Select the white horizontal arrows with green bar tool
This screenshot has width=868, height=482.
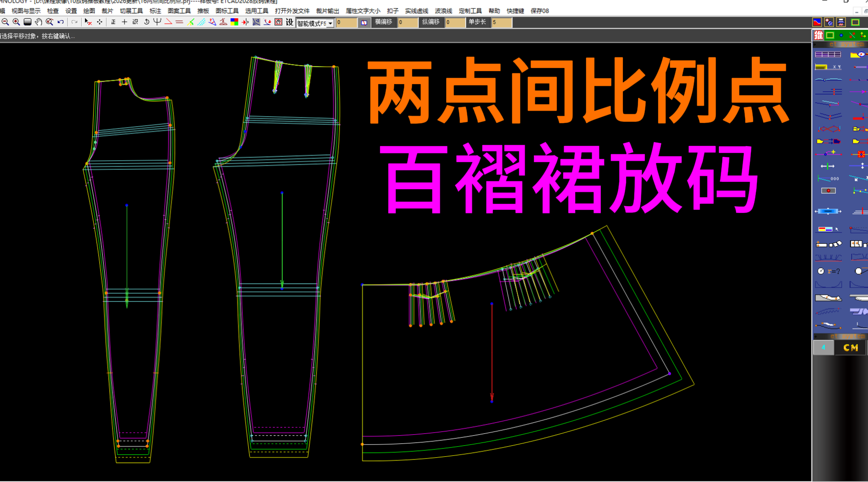click(828, 166)
